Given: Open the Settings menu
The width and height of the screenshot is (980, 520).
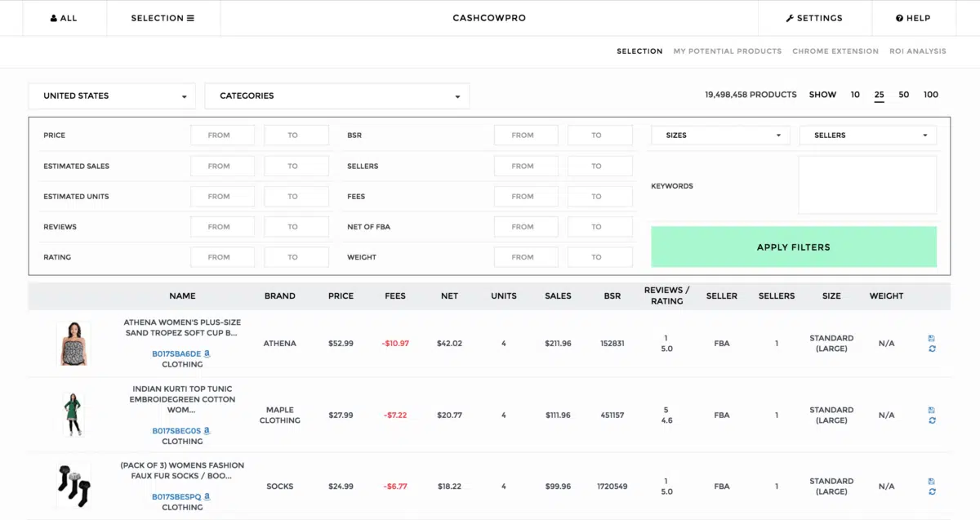Looking at the screenshot, I should pos(814,18).
